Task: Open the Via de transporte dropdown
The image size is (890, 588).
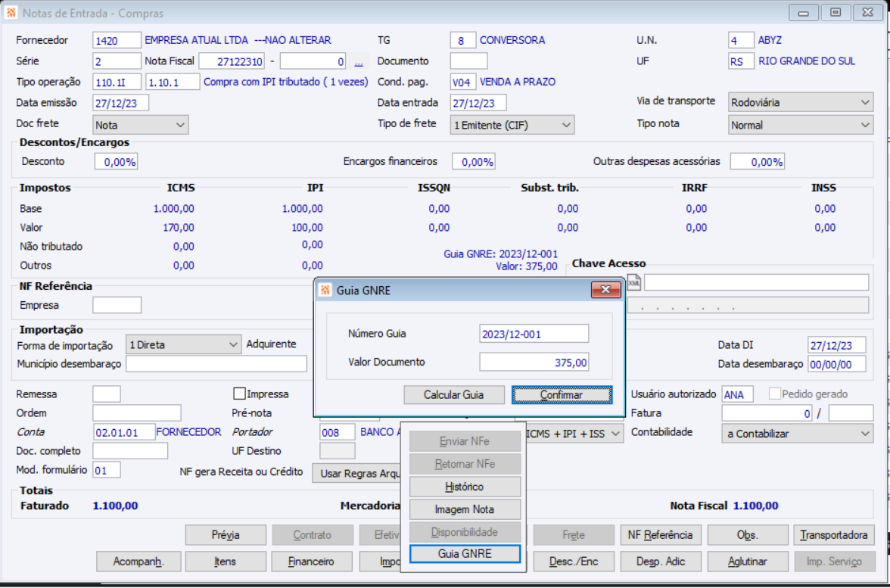Action: [801, 102]
